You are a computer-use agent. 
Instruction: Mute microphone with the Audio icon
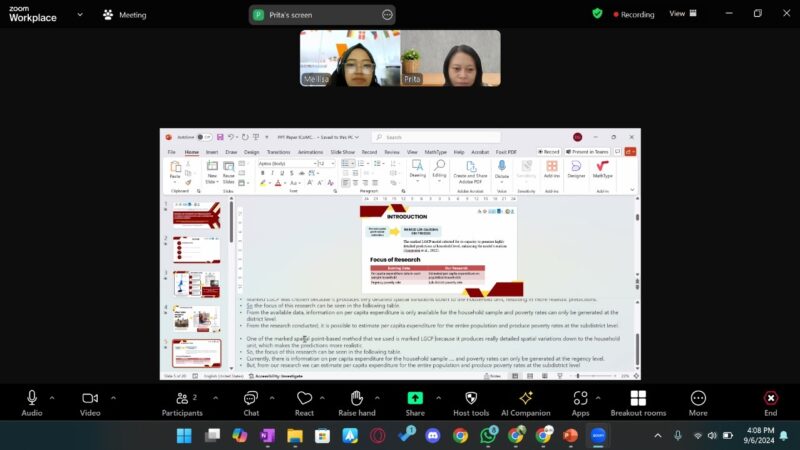32,399
